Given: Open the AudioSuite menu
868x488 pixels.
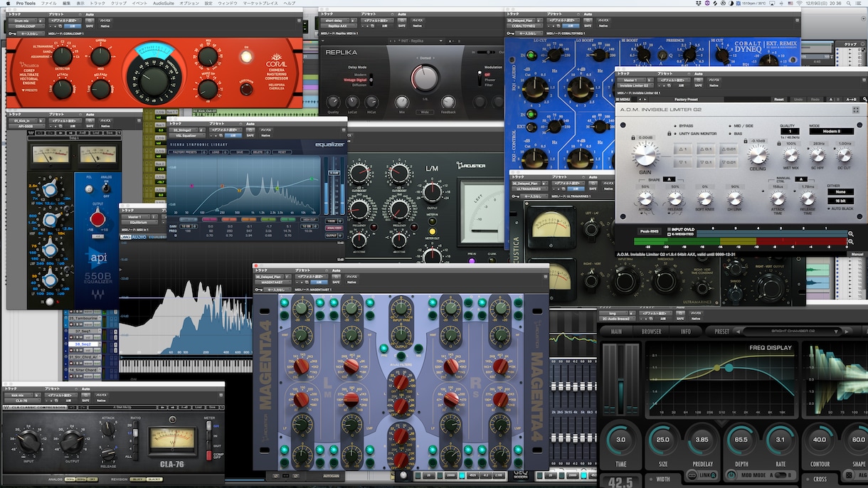Looking at the screenshot, I should click(163, 4).
